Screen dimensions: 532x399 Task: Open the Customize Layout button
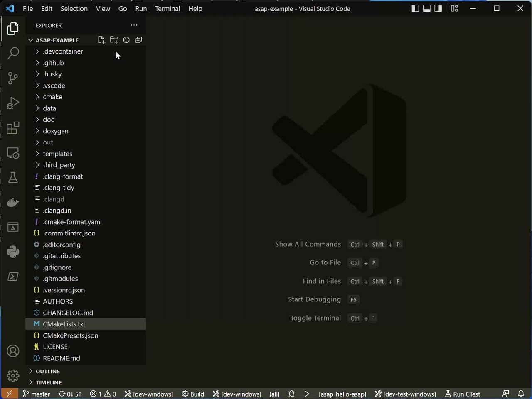pos(454,8)
